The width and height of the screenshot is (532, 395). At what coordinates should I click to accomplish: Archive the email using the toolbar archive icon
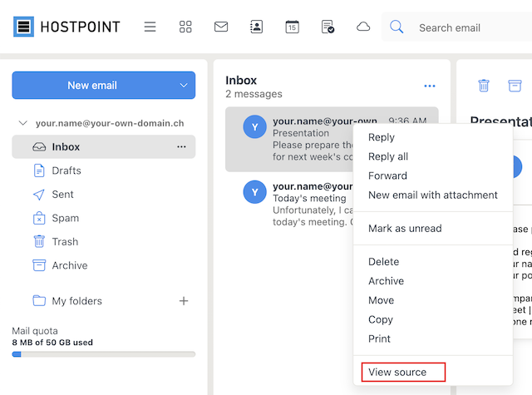(x=515, y=85)
